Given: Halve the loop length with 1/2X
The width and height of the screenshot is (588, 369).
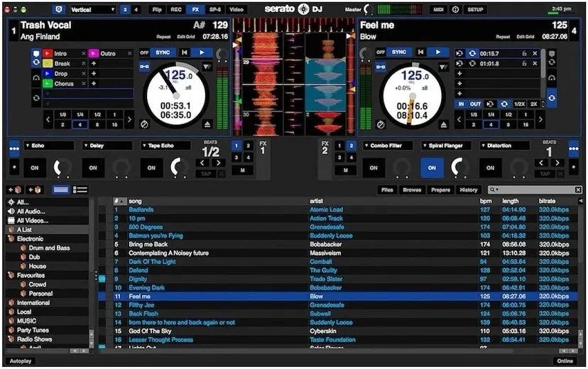Looking at the screenshot, I should click(x=519, y=104).
